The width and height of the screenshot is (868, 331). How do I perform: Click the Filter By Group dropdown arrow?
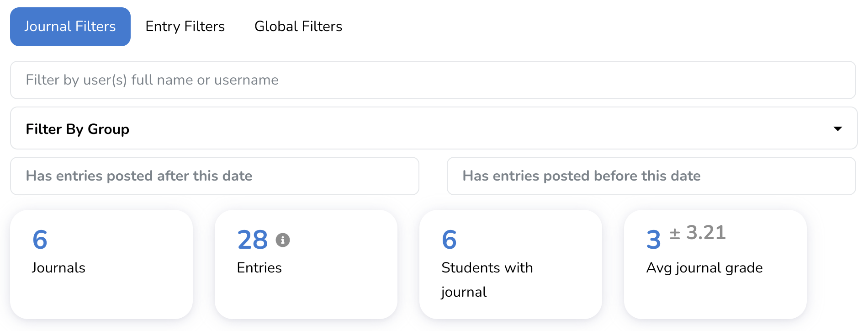(838, 129)
